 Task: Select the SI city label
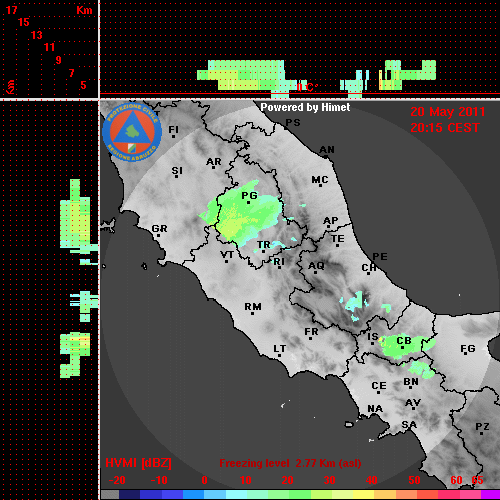(x=177, y=171)
